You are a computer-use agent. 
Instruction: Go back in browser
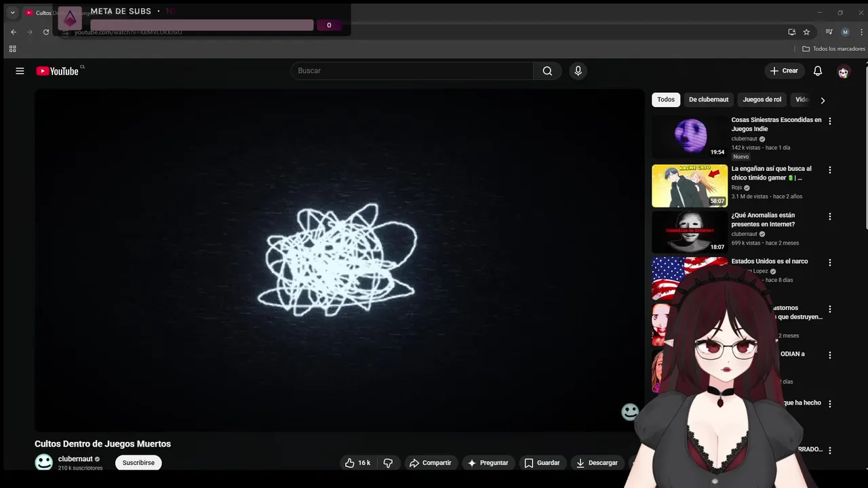point(14,32)
